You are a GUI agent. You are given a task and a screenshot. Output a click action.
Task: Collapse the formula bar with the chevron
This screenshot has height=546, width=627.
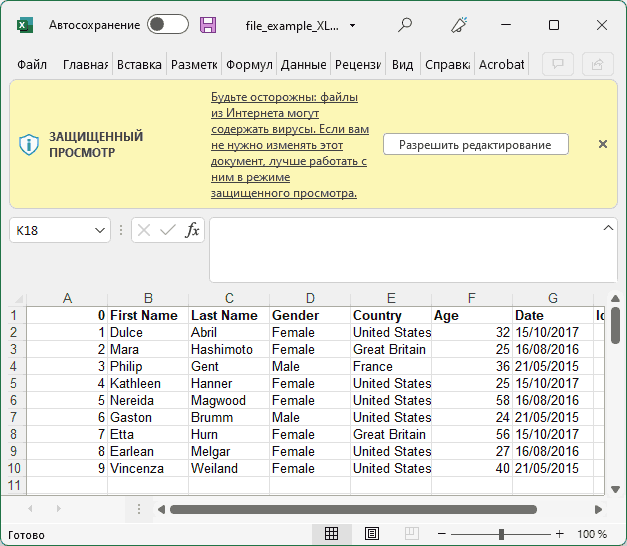pyautogui.click(x=608, y=228)
